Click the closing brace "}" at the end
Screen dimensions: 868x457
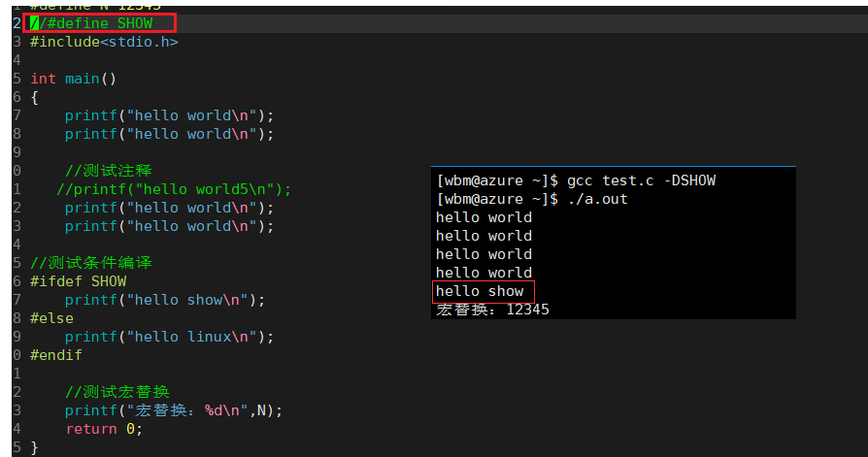(34, 447)
